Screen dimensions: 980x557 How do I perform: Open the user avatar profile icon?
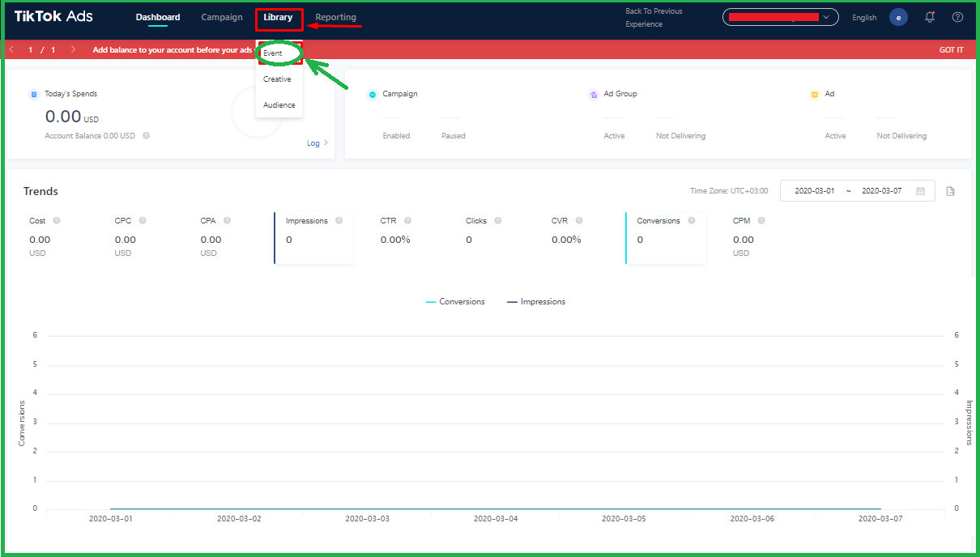[898, 17]
